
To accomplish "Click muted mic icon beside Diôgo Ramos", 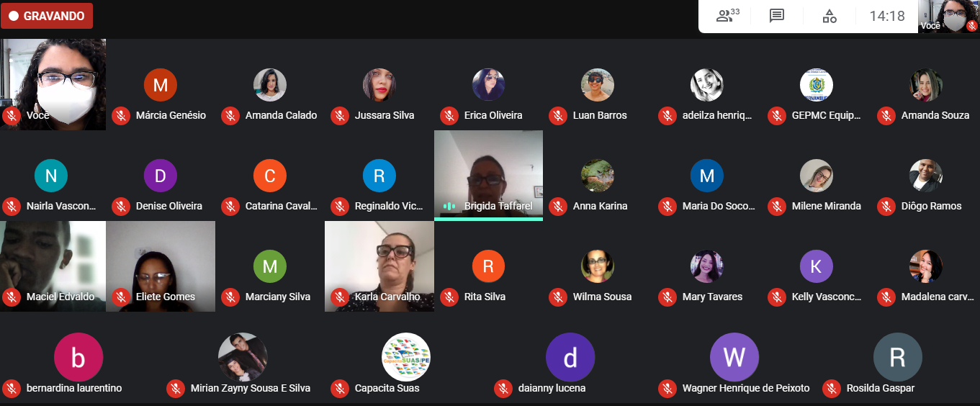I will click(886, 206).
